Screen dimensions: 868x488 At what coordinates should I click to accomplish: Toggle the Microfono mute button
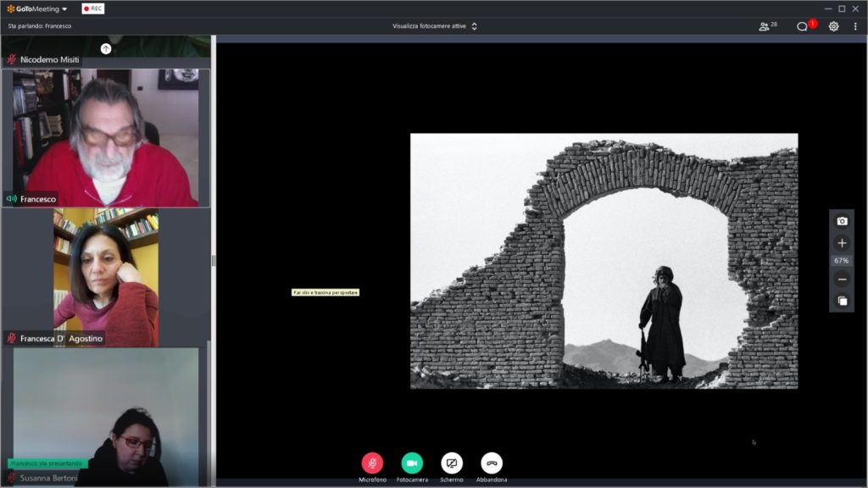pyautogui.click(x=372, y=463)
